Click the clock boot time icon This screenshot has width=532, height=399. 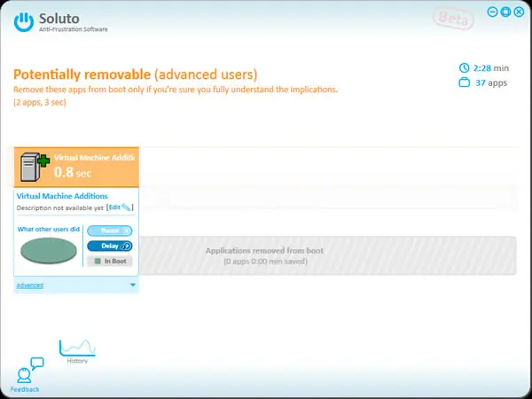point(464,68)
